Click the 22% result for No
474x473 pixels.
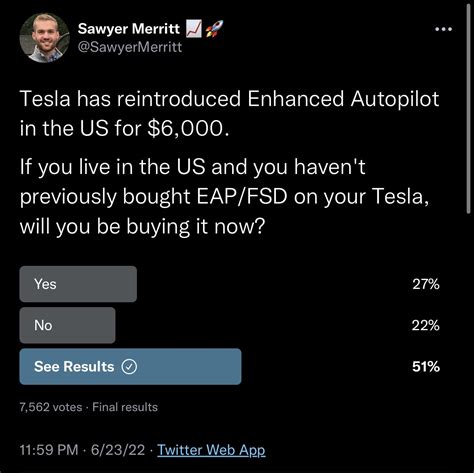pyautogui.click(x=426, y=325)
